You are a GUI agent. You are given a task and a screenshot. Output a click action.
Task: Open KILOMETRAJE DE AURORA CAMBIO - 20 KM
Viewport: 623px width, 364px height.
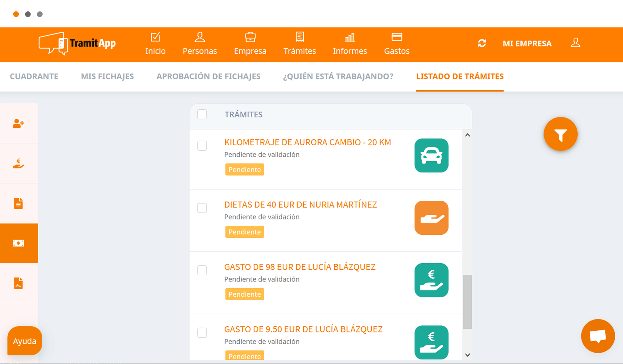click(307, 142)
